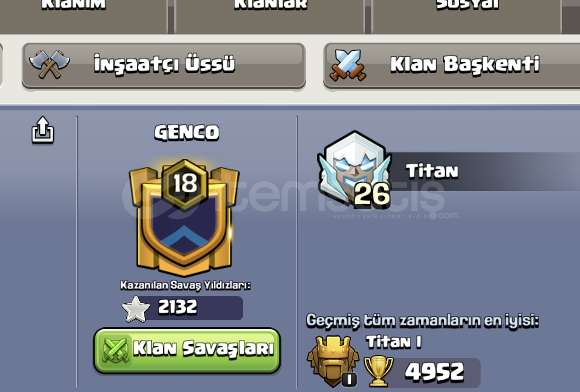The image size is (580, 392).
Task: Select the crossed axes Builder Base icon
Action: pos(50,64)
